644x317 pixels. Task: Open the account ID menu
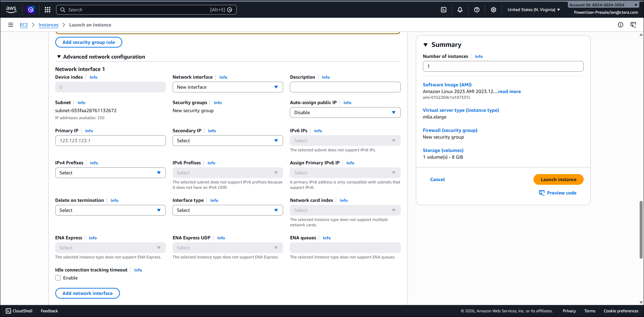pyautogui.click(x=603, y=5)
